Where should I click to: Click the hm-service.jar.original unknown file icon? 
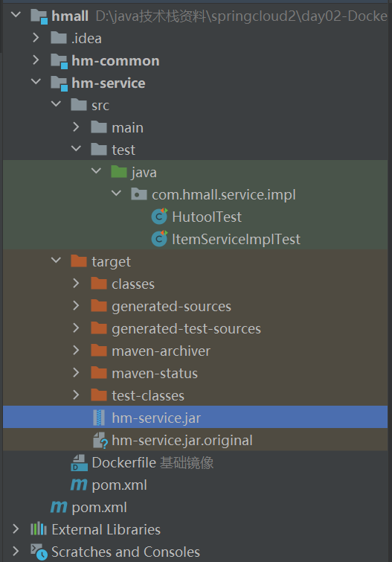[100, 441]
